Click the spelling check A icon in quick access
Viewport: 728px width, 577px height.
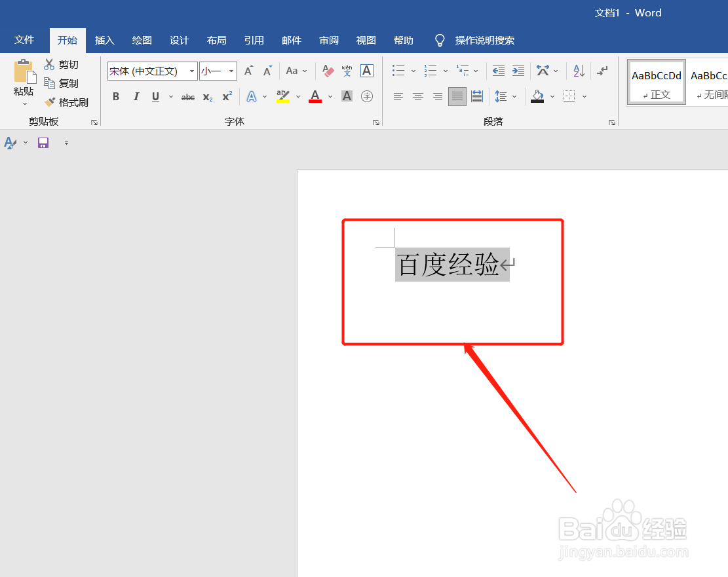10,143
